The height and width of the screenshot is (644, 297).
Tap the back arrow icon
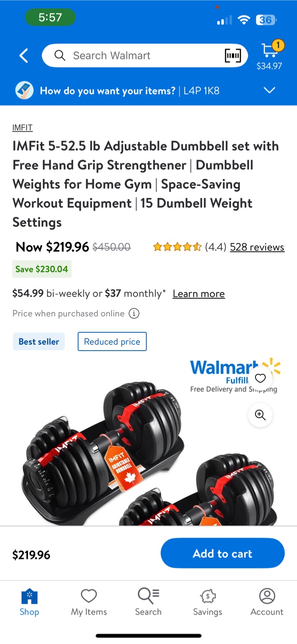click(x=24, y=55)
